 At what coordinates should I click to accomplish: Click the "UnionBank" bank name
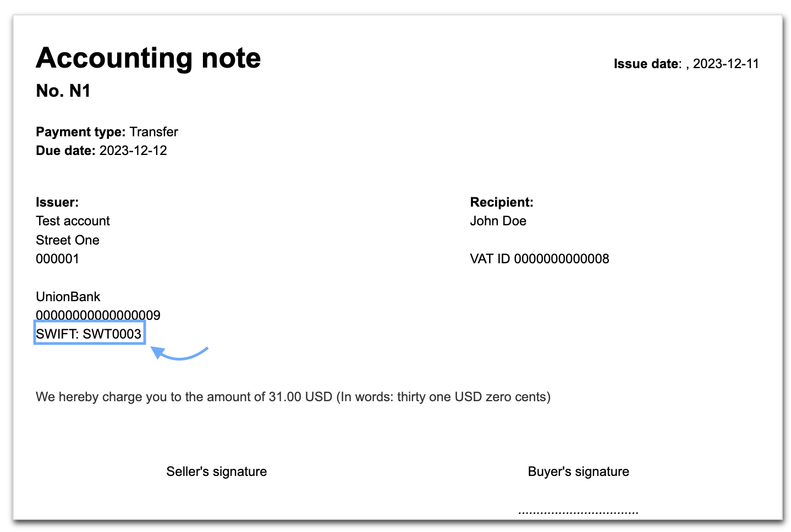[68, 297]
